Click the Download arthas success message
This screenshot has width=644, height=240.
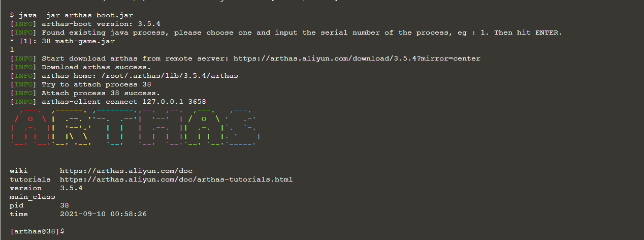tap(96, 67)
